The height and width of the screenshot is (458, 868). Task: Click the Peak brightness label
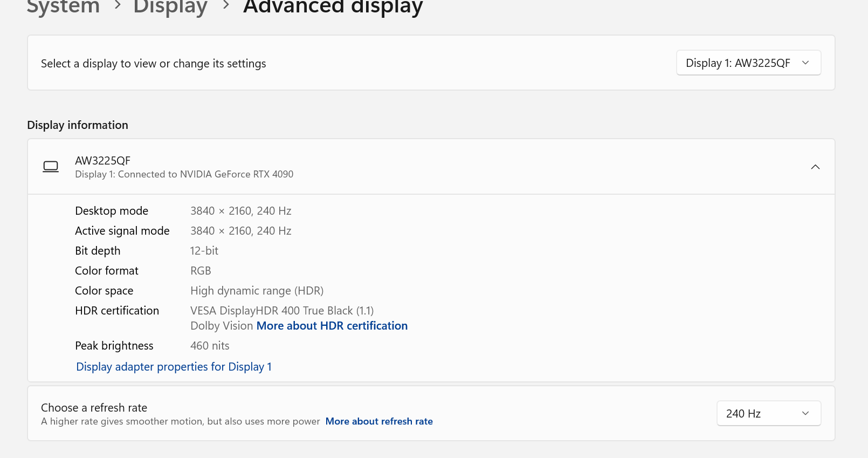click(114, 346)
